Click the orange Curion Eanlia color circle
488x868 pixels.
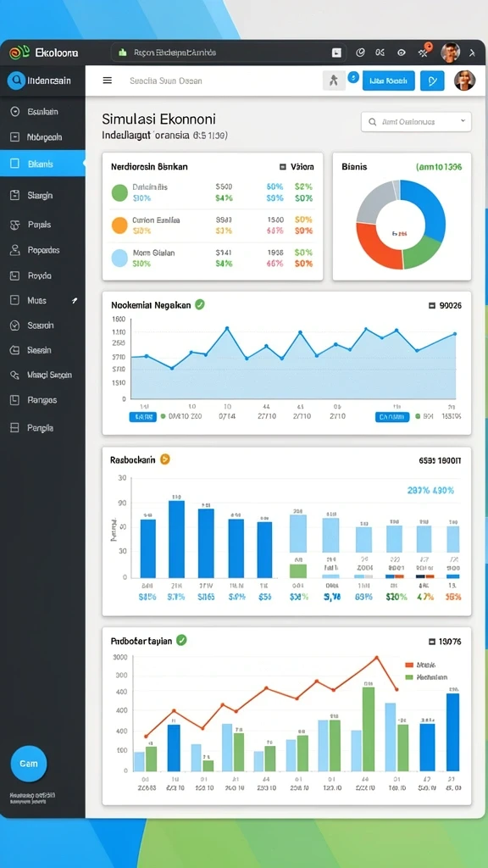(119, 225)
